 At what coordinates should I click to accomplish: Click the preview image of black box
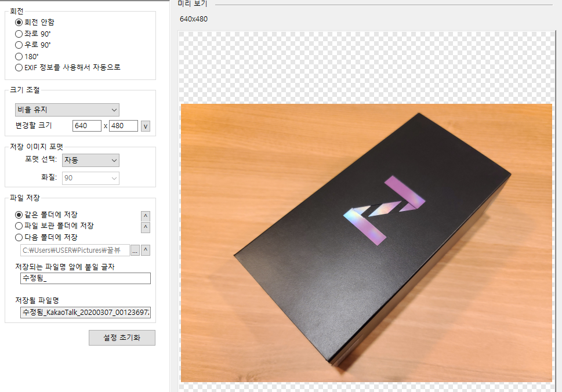367,243
